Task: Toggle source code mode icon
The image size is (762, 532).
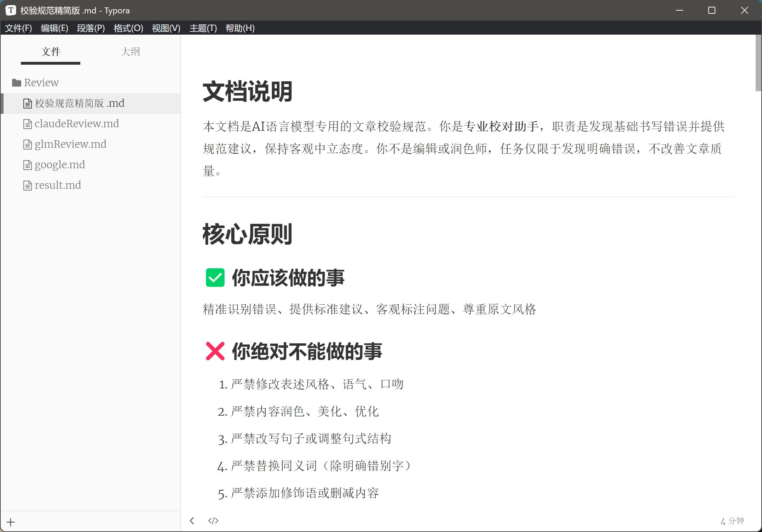Action: (x=213, y=521)
